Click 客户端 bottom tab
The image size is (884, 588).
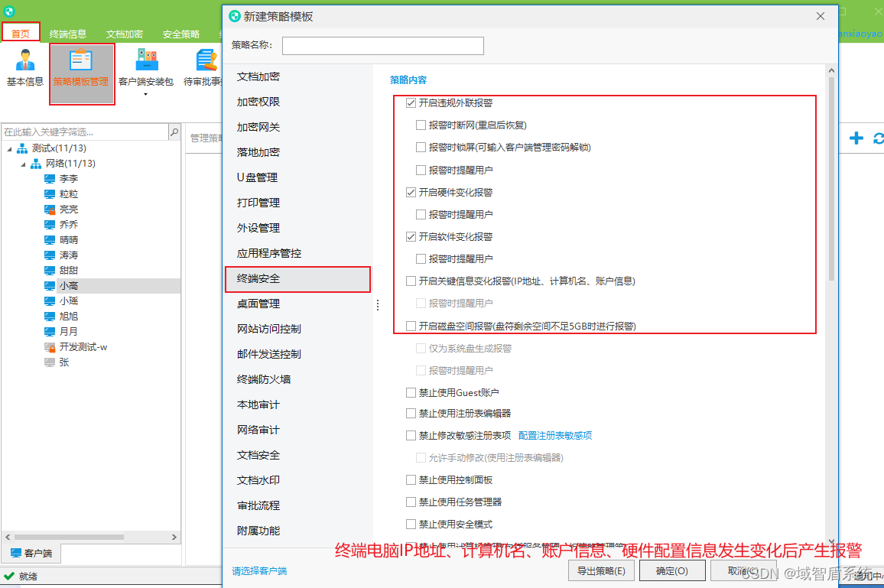coord(32,553)
